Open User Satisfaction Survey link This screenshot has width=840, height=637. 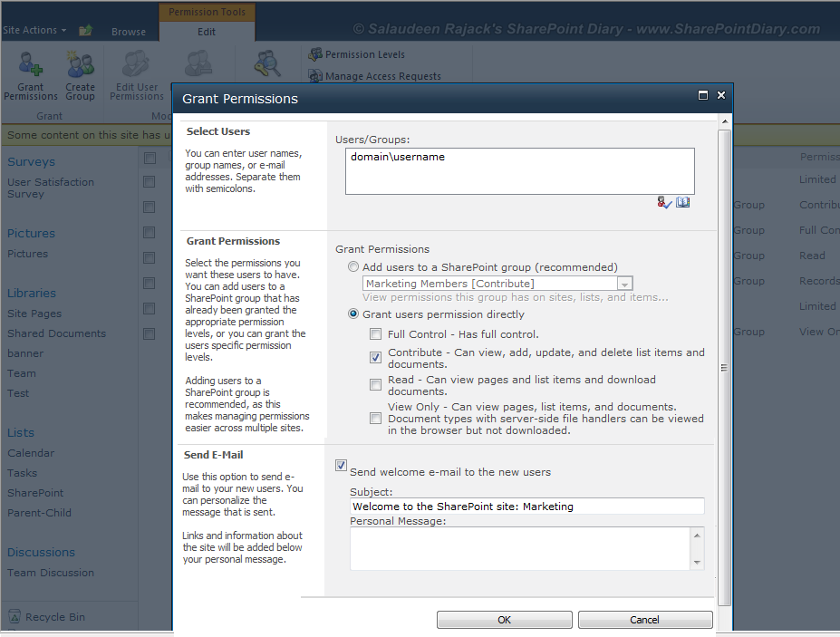[x=51, y=188]
